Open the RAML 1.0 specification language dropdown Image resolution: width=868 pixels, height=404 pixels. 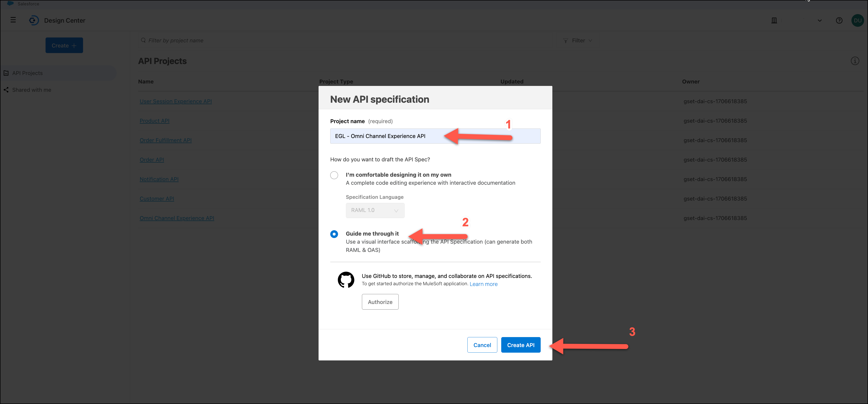pyautogui.click(x=375, y=210)
